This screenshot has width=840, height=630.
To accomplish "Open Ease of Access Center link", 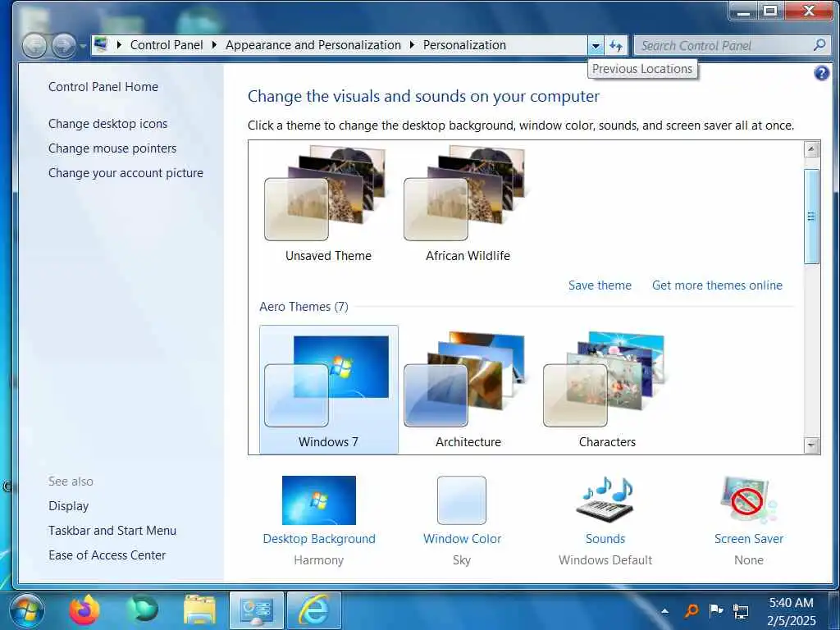I will tap(107, 555).
